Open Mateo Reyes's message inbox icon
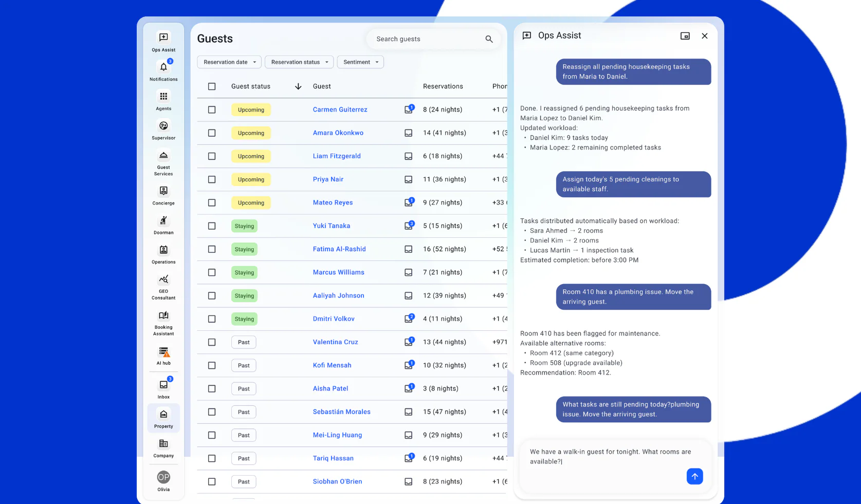861x504 pixels. (x=409, y=202)
